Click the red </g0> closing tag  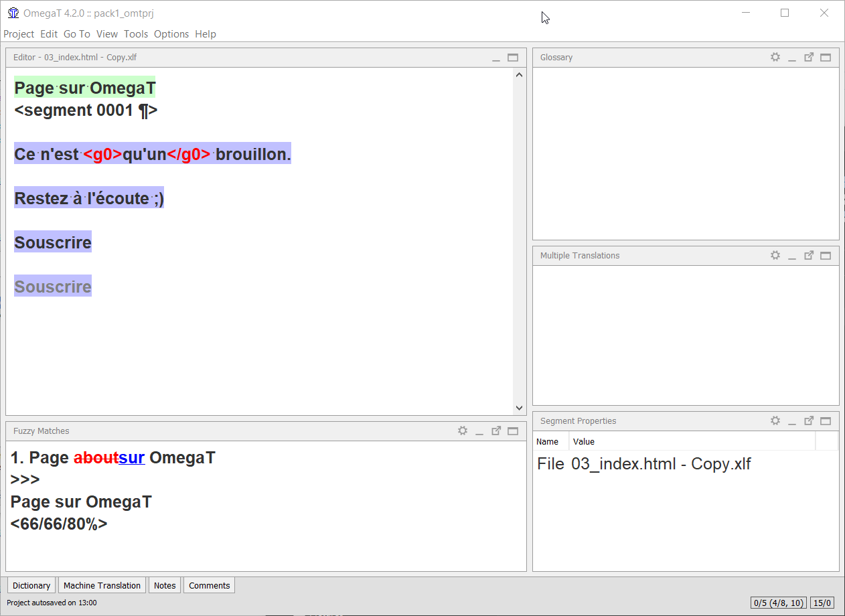(188, 154)
